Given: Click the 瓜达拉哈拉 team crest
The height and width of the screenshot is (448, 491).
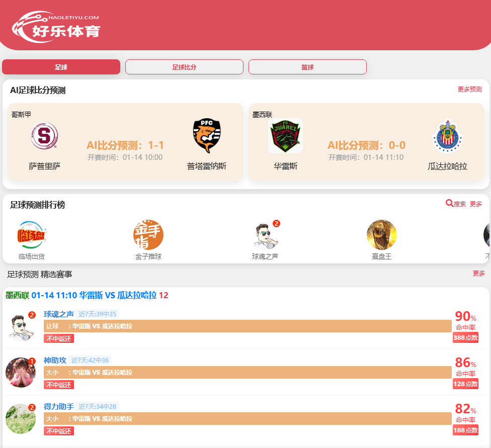Looking at the screenshot, I should point(447,136).
